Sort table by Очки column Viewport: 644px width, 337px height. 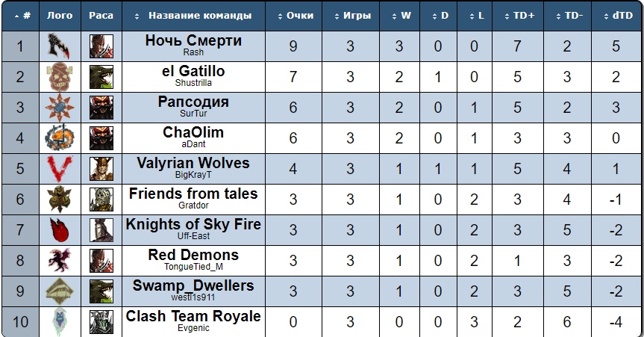pos(296,16)
